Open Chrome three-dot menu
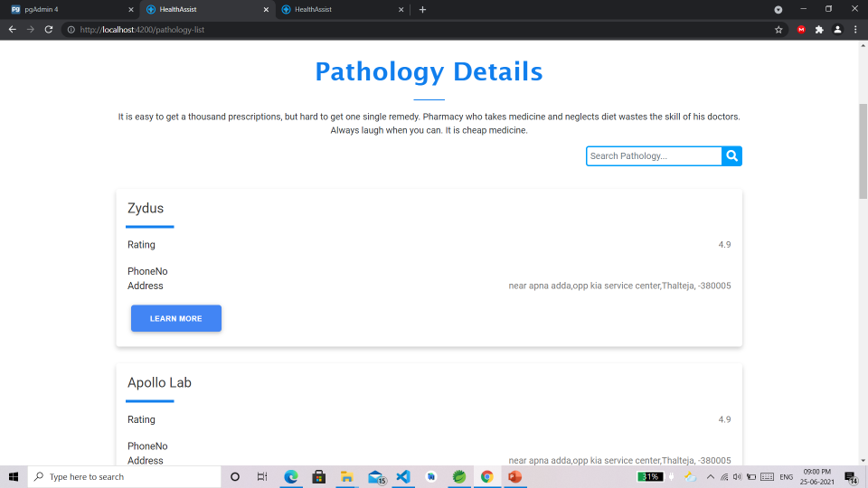Viewport: 868px width, 488px height. pyautogui.click(x=855, y=30)
